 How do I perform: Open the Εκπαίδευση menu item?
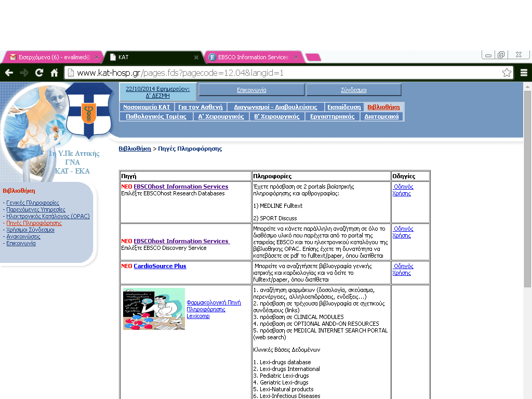(x=344, y=107)
